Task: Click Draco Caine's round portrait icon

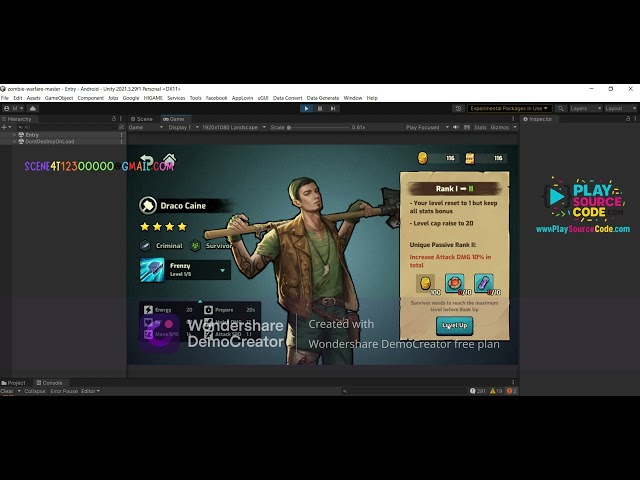Action: point(148,205)
